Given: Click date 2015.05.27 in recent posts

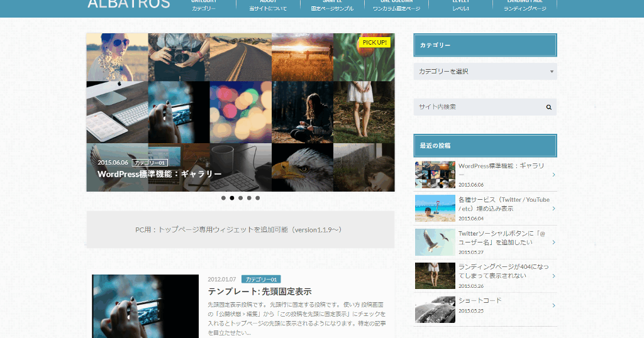Looking at the screenshot, I should tap(471, 253).
